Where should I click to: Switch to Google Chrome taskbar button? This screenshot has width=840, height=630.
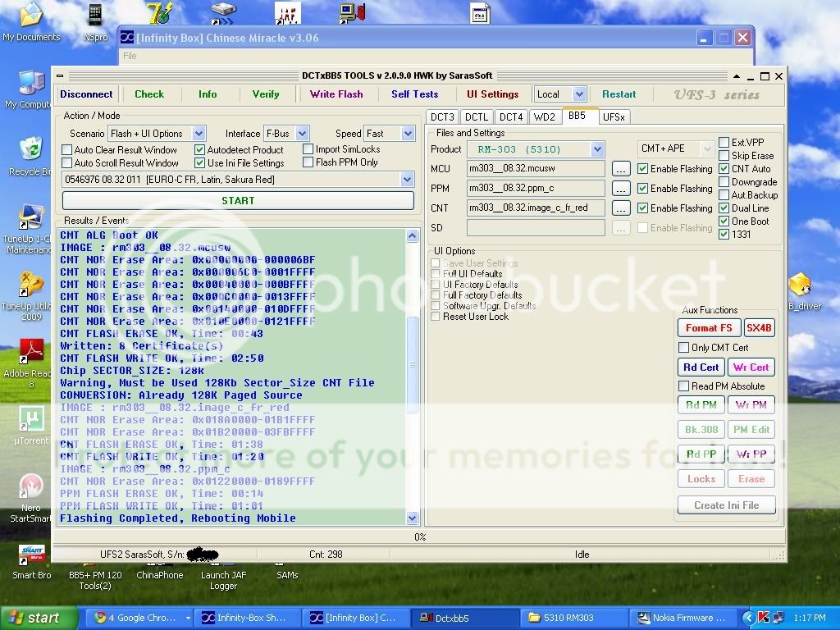click(x=140, y=618)
